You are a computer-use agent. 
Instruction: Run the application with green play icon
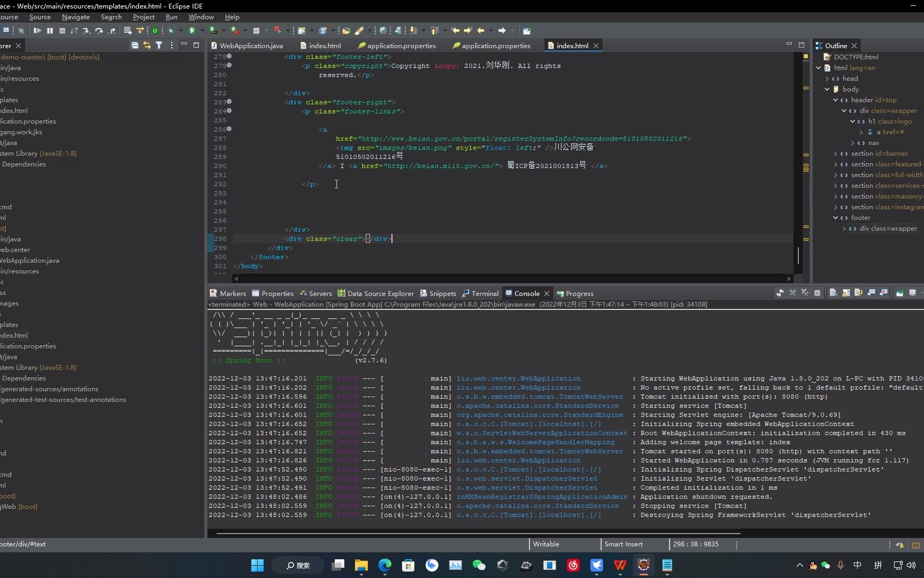pos(192,31)
